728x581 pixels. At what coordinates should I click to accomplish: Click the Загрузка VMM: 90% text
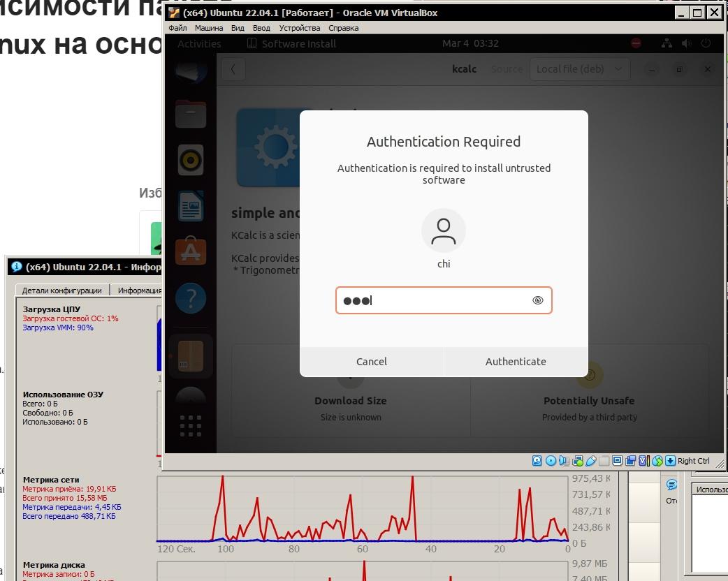click(57, 328)
